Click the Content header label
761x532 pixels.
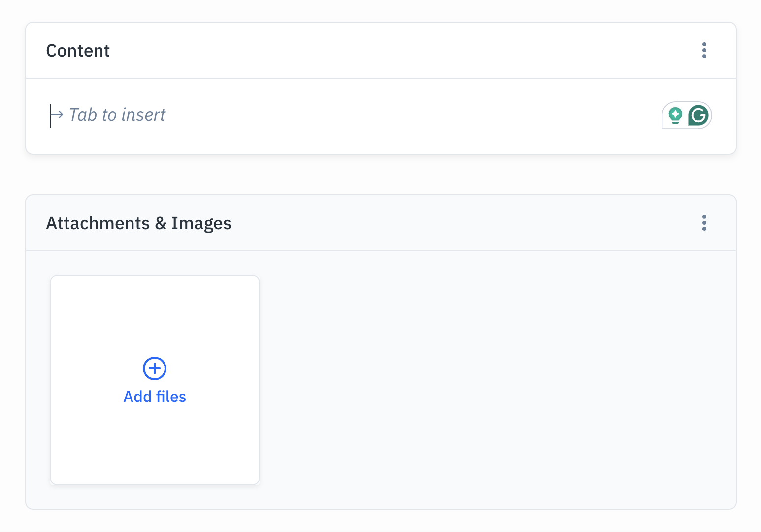coord(78,50)
